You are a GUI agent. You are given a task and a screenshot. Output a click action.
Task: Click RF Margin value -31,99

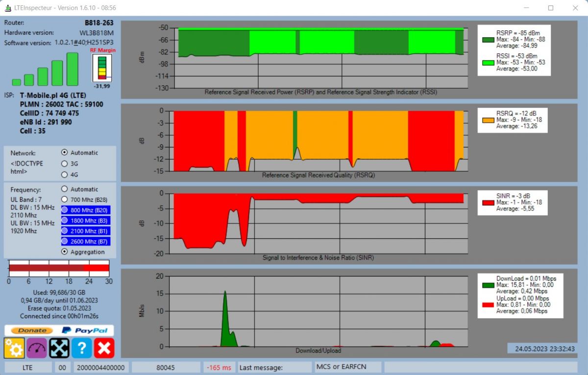102,86
